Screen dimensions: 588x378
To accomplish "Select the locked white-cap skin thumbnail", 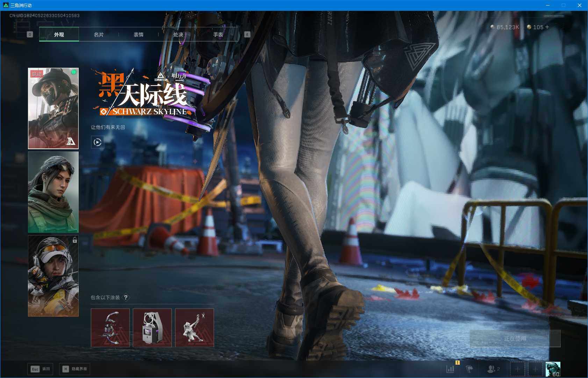I will click(53, 276).
